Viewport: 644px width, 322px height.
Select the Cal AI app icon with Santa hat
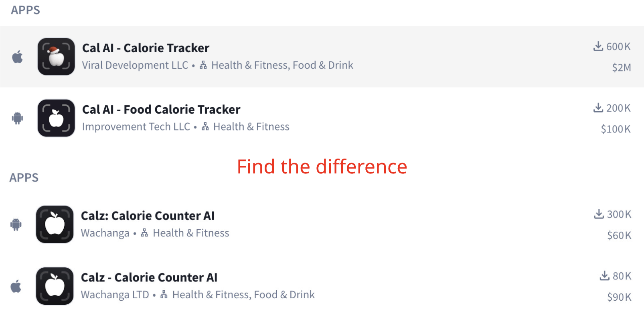tap(55, 57)
